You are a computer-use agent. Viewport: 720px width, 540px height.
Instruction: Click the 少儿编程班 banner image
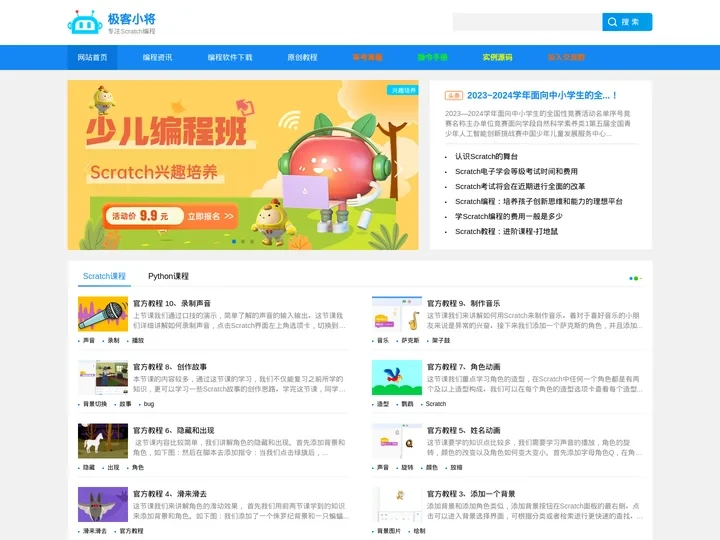[x=243, y=165]
